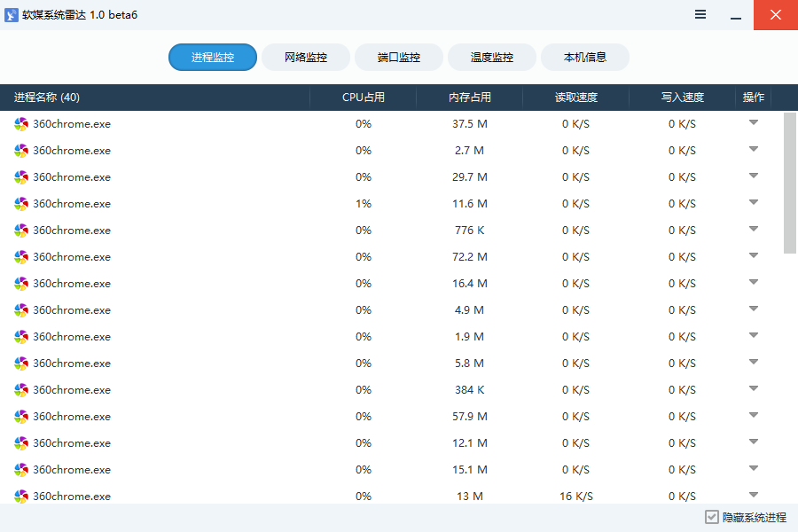Click 360chrome icon for the 776 K process

21,231
